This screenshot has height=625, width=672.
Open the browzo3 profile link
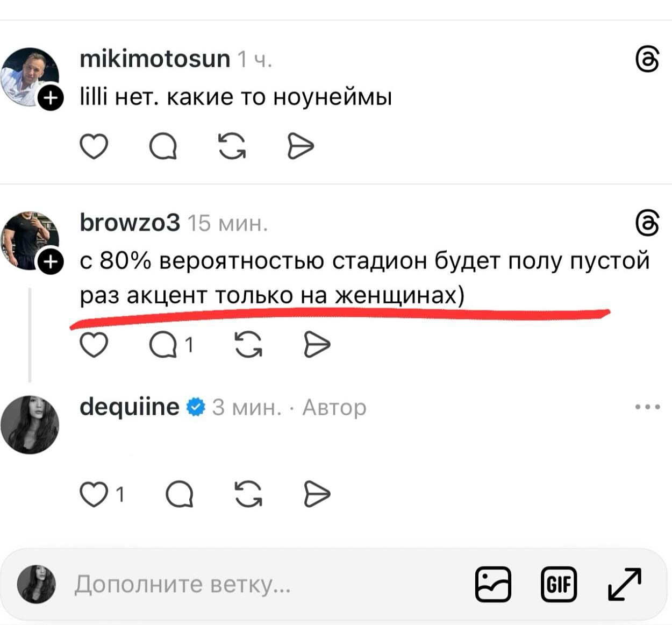(x=130, y=223)
